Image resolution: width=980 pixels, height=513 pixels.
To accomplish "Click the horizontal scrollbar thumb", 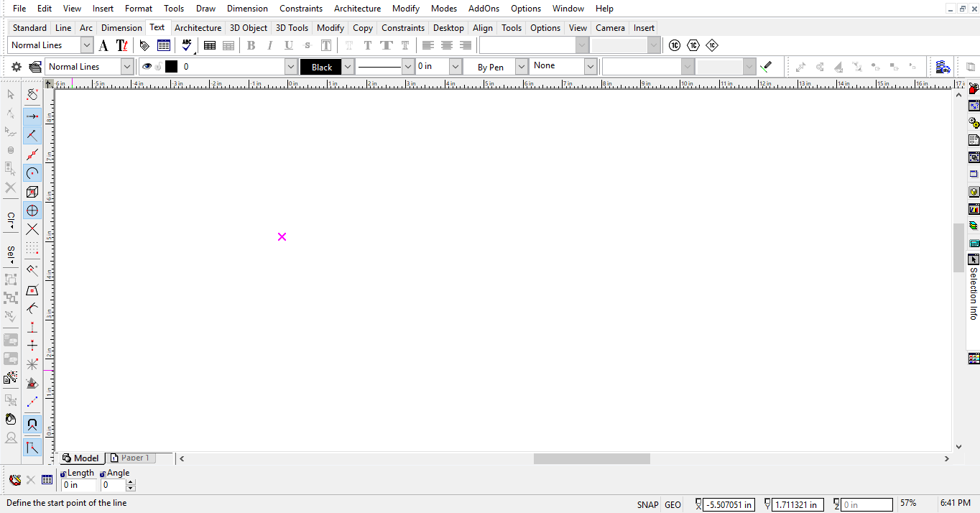I will click(x=591, y=458).
